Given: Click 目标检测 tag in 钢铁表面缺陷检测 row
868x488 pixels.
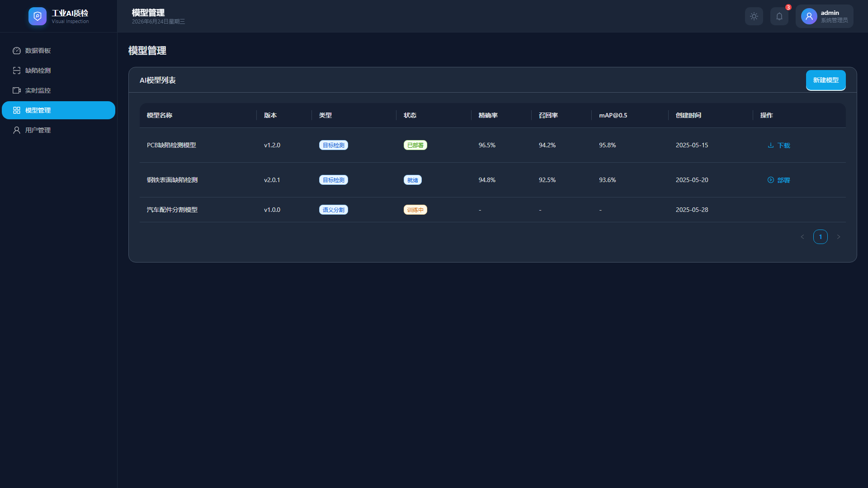Looking at the screenshot, I should [x=334, y=180].
